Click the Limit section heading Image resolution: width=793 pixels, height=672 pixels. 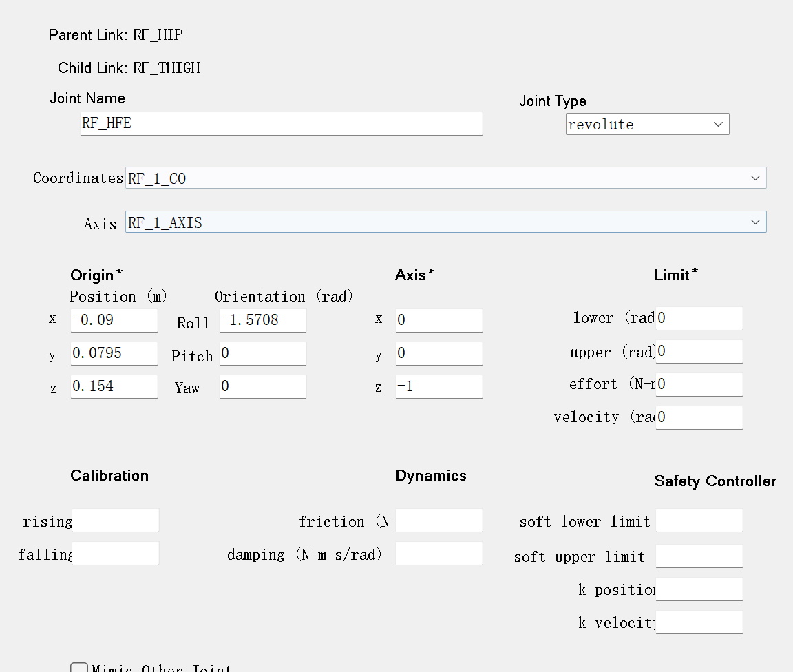[676, 275]
